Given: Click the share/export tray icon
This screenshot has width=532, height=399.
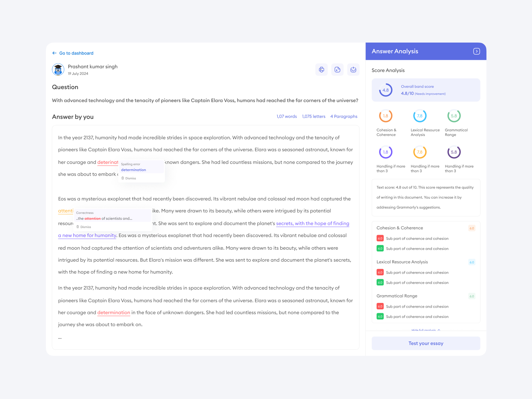Looking at the screenshot, I should click(x=353, y=69).
